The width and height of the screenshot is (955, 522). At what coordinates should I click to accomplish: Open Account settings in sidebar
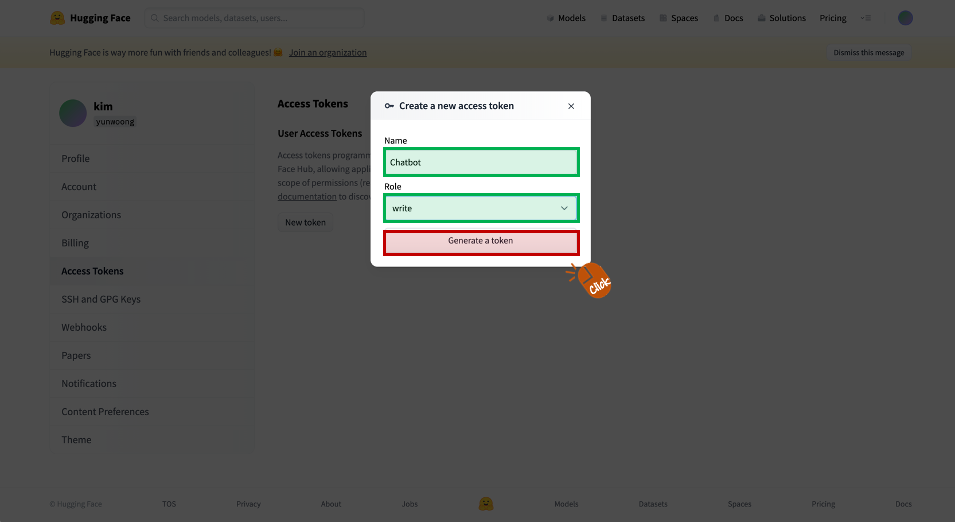(x=152, y=186)
